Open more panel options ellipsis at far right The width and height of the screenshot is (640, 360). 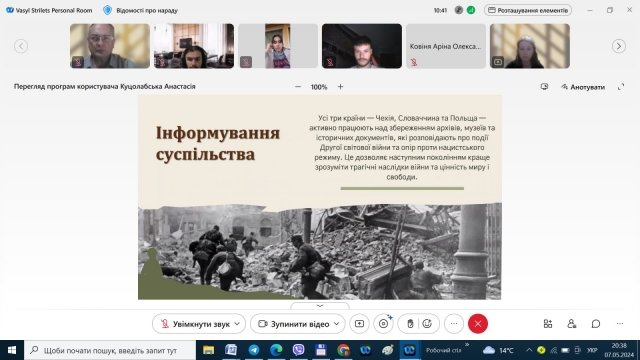coord(620,324)
